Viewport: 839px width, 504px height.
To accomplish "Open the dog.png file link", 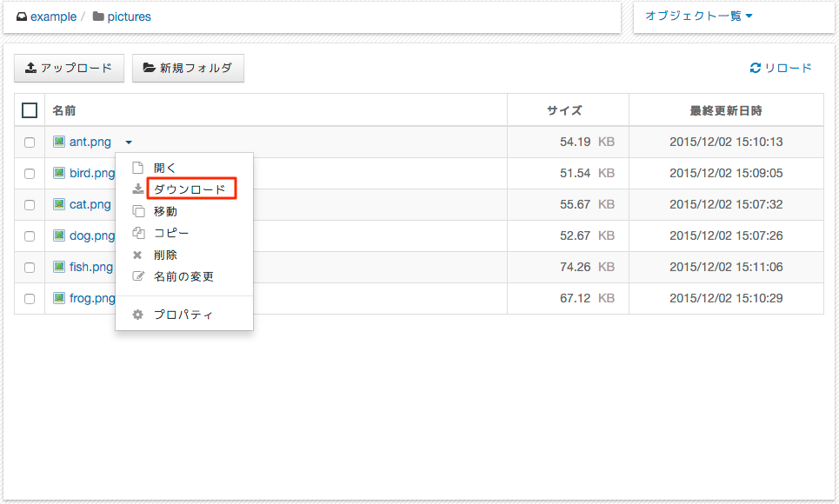I will coord(92,235).
